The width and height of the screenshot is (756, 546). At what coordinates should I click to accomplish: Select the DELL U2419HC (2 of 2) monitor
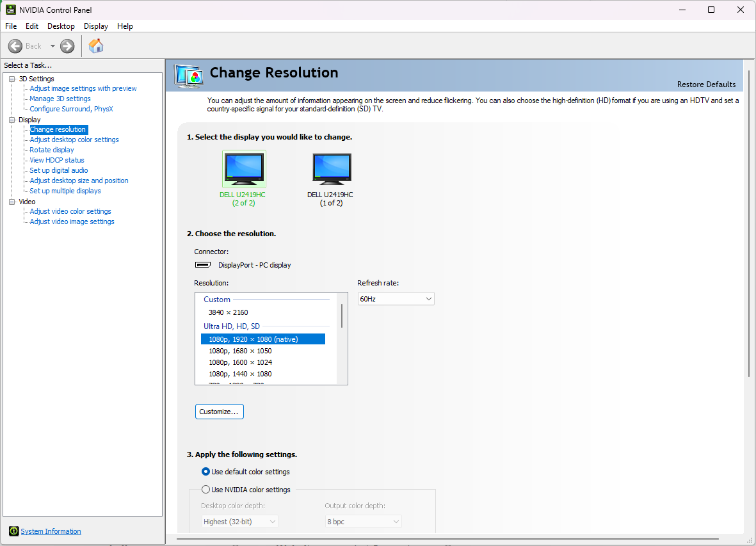244,179
